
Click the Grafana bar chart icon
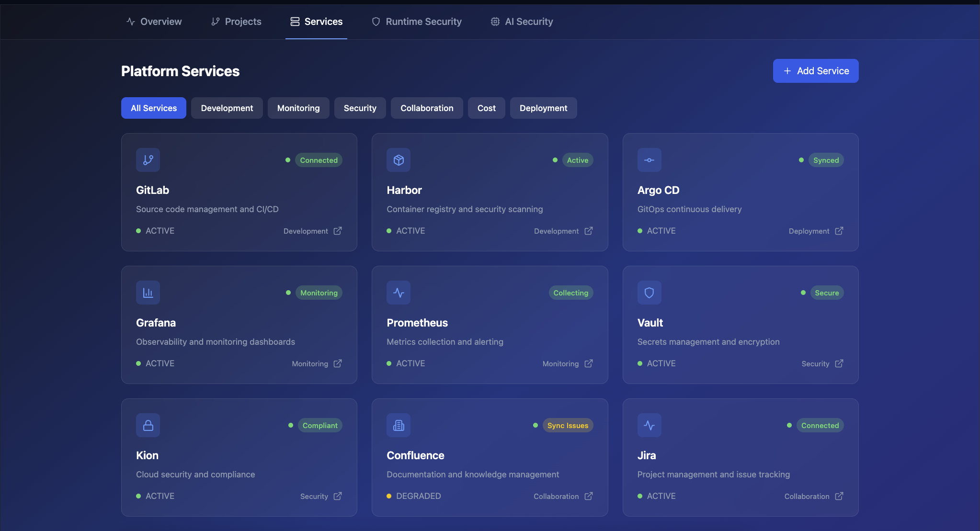tap(148, 293)
